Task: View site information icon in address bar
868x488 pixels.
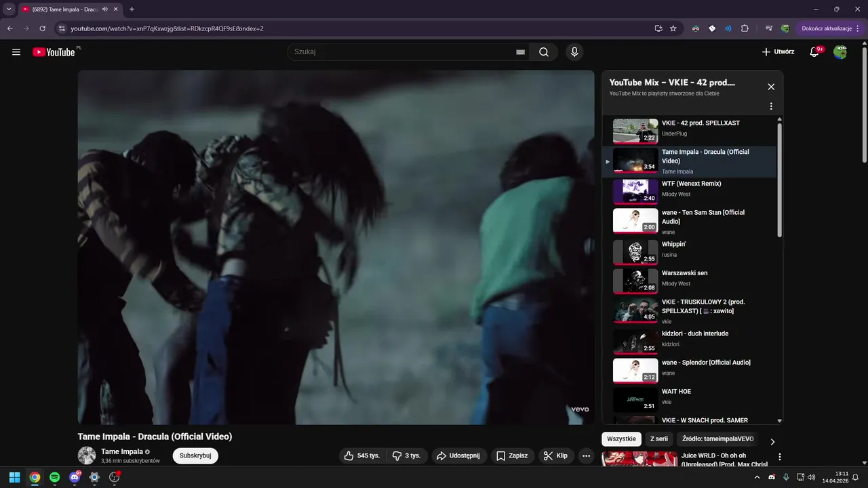Action: coord(62,28)
